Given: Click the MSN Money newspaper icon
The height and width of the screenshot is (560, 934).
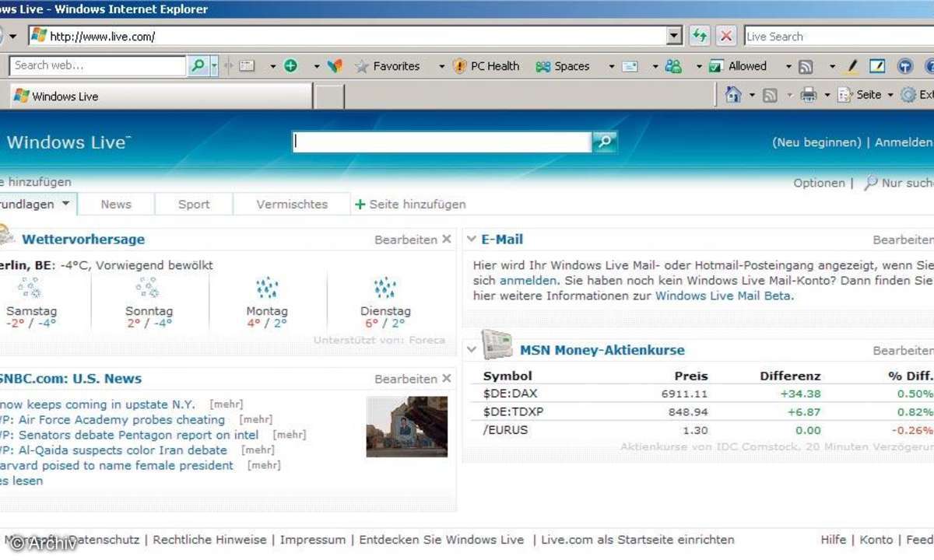Looking at the screenshot, I should pos(497,345).
